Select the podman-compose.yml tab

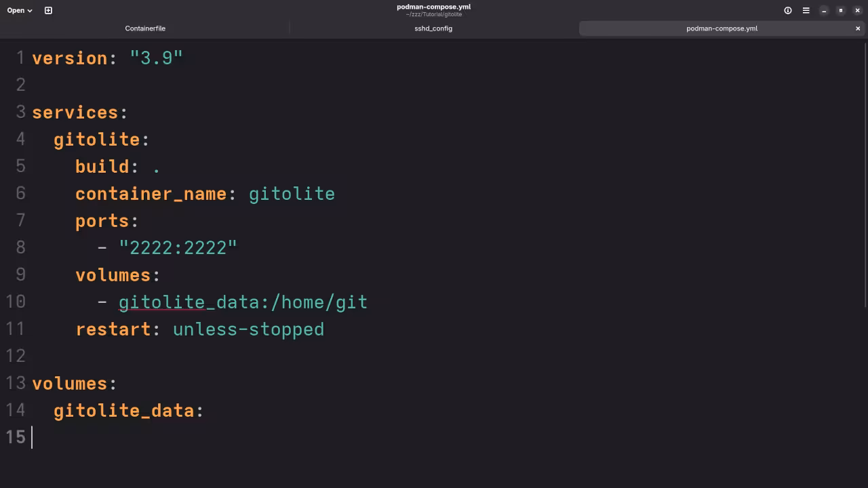(722, 28)
